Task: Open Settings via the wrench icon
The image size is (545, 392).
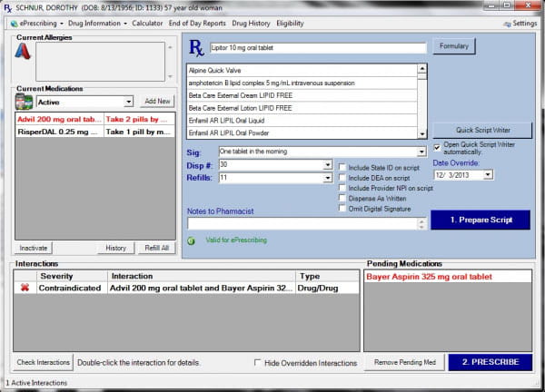Action: (x=507, y=23)
